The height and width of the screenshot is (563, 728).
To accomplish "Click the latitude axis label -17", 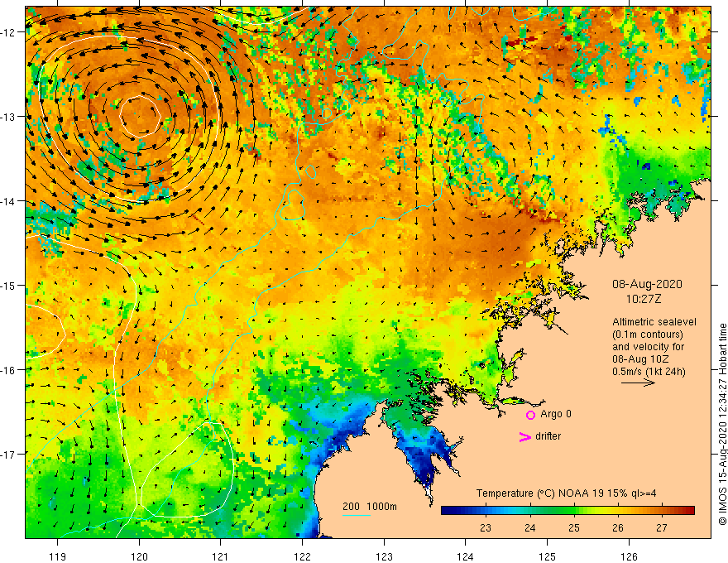I will 8,454.
